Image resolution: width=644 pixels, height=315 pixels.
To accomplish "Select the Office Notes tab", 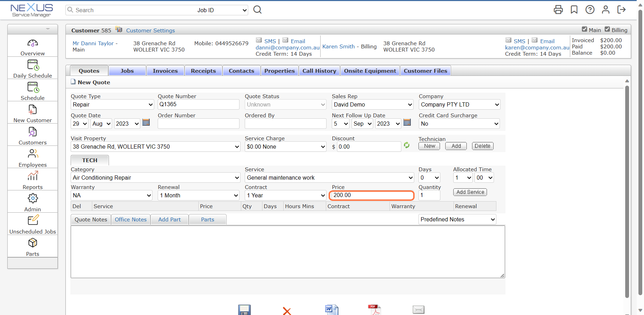I will click(131, 219).
